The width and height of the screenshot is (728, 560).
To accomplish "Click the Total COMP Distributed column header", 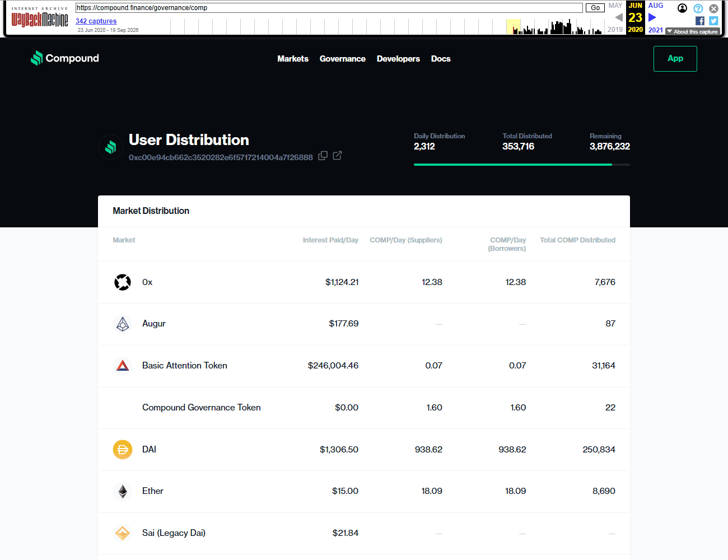I will coord(577,240).
